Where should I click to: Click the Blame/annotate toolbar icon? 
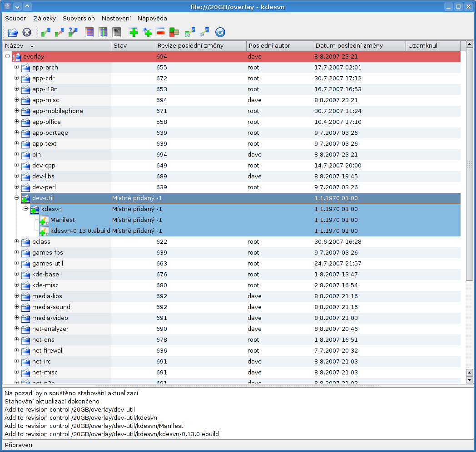[x=117, y=32]
